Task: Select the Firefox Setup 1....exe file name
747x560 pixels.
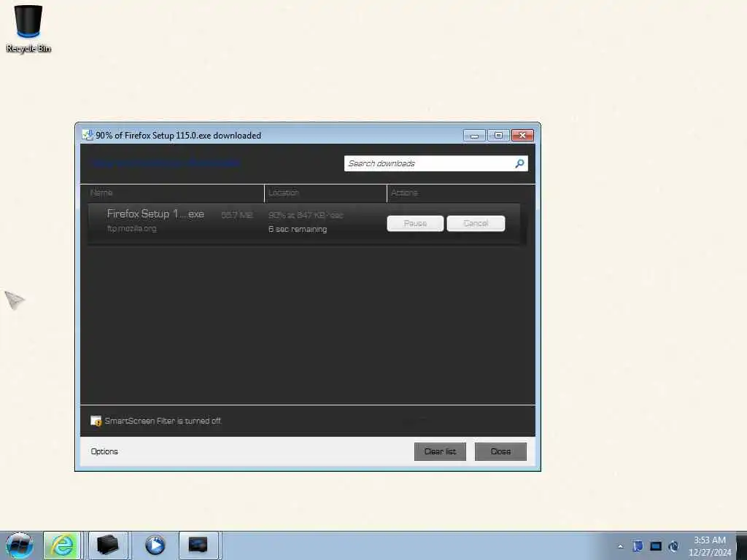Action: (155, 214)
